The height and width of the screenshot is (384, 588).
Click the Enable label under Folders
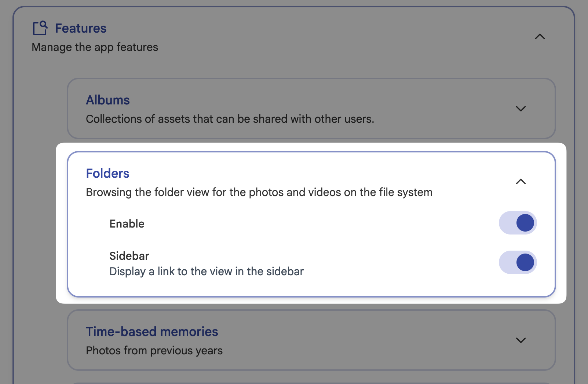point(127,224)
